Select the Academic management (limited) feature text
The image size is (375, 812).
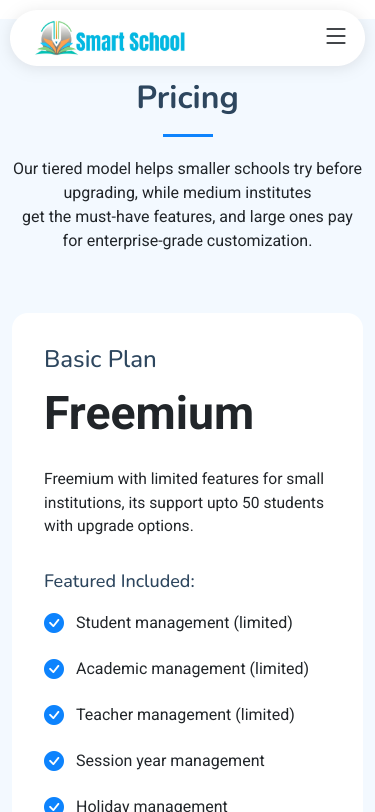tap(192, 669)
